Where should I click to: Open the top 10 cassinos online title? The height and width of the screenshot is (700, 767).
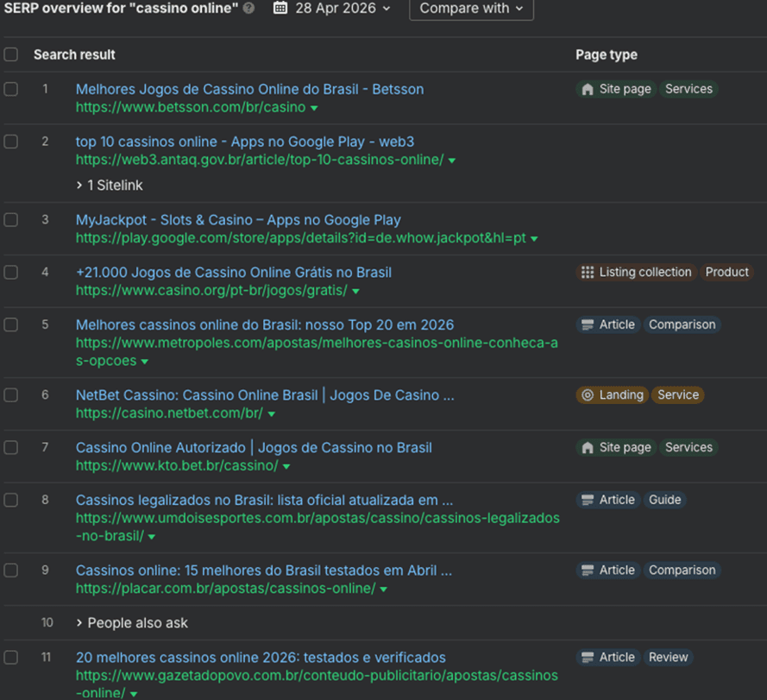coord(244,142)
